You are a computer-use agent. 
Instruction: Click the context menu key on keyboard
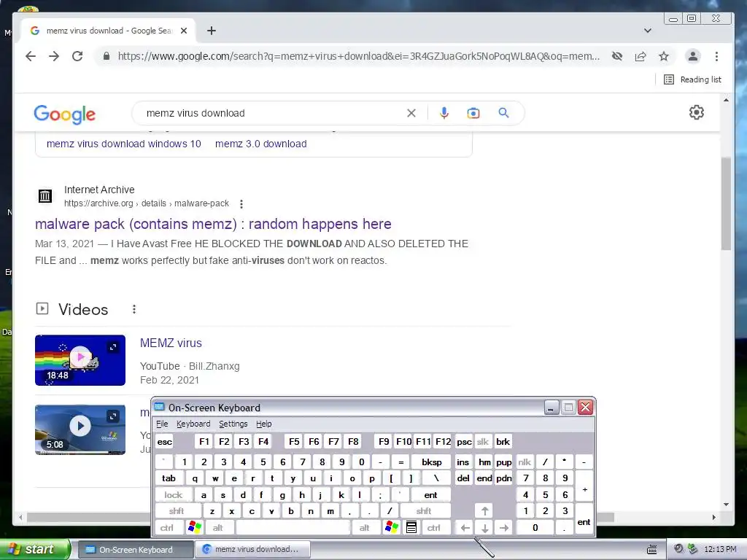tap(411, 528)
